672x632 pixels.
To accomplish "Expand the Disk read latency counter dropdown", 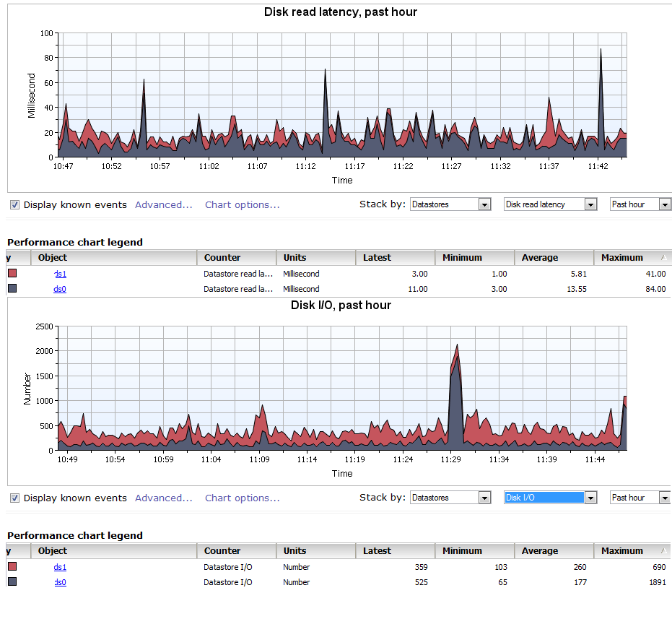I will click(590, 205).
